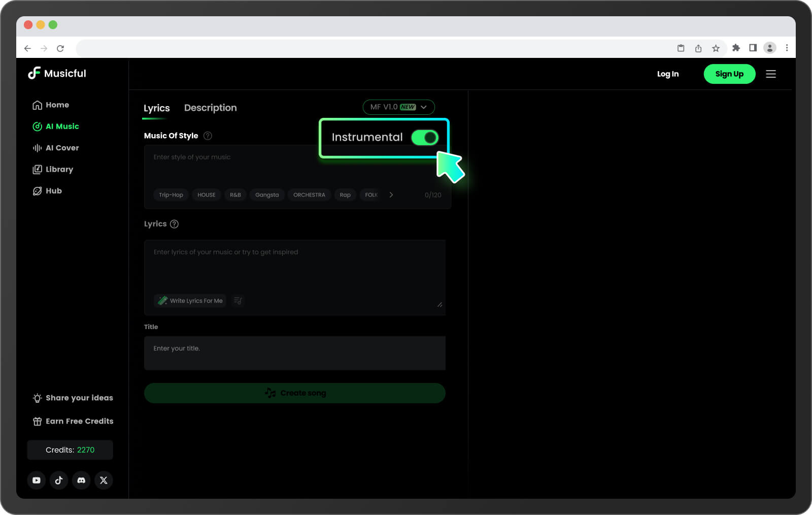Select the HOUSE style tag
The width and height of the screenshot is (812, 515).
[207, 195]
